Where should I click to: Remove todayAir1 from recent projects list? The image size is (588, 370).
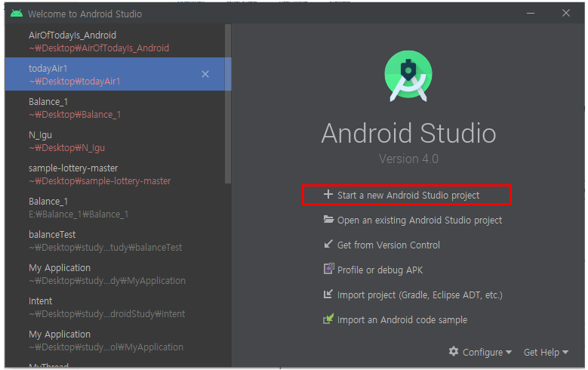(205, 74)
